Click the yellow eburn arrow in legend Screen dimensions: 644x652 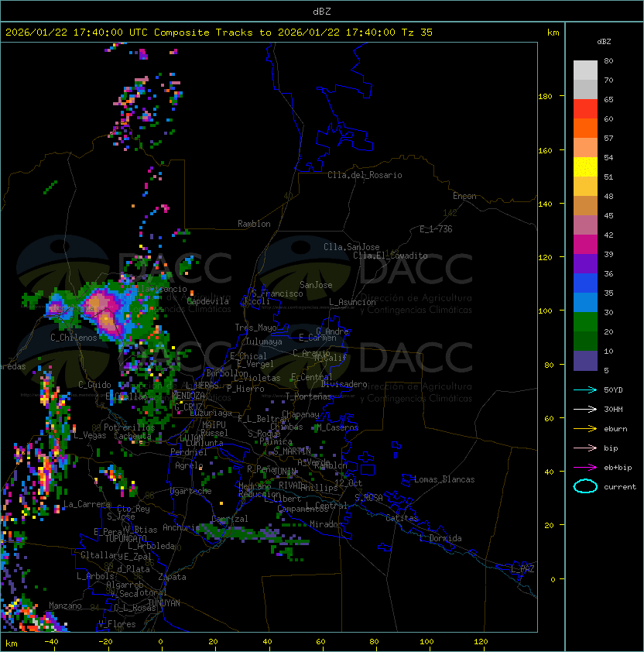click(x=585, y=429)
